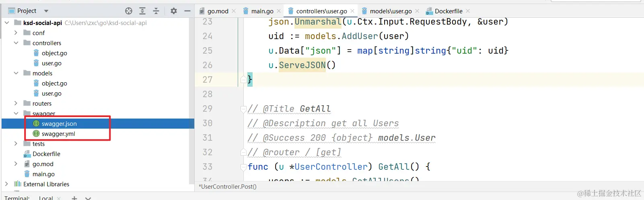The image size is (644, 200).
Task: Click the UserController.Post() breadcrumb
Action: (228, 187)
